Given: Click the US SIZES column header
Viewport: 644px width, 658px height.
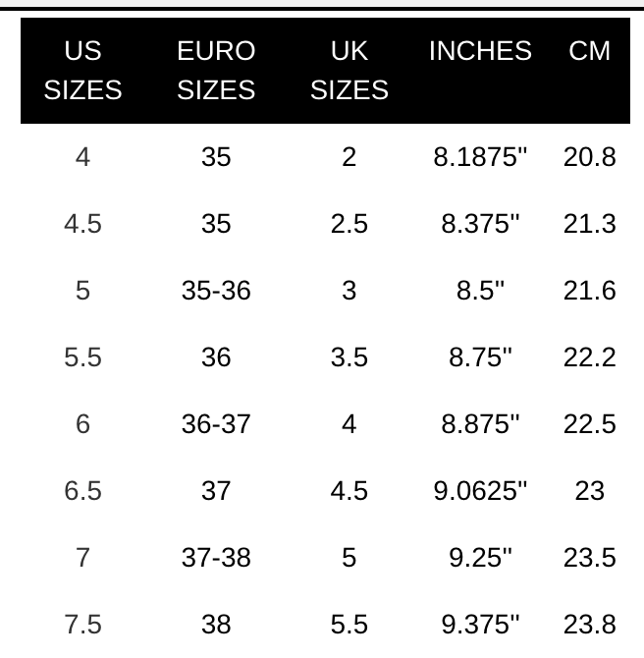Looking at the screenshot, I should pos(82,71).
